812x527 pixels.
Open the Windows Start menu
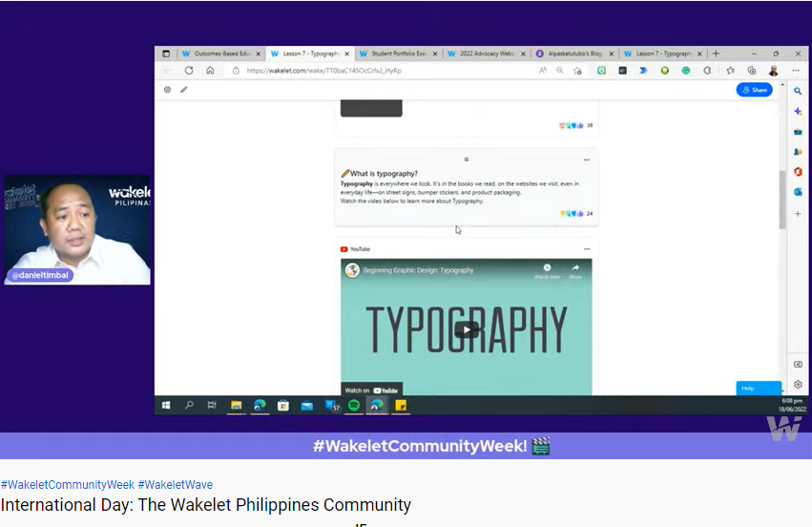pos(166,405)
